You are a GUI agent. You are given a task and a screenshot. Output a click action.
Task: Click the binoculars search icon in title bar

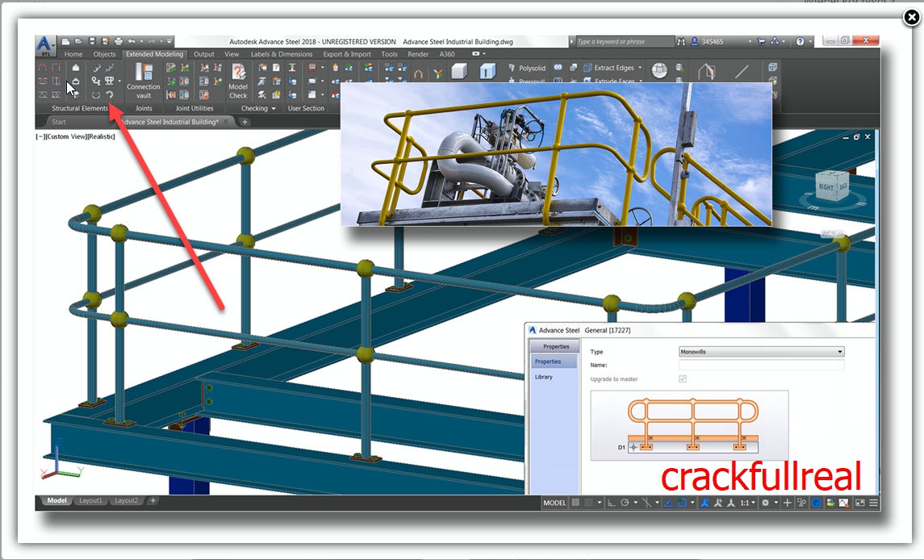pyautogui.click(x=681, y=42)
